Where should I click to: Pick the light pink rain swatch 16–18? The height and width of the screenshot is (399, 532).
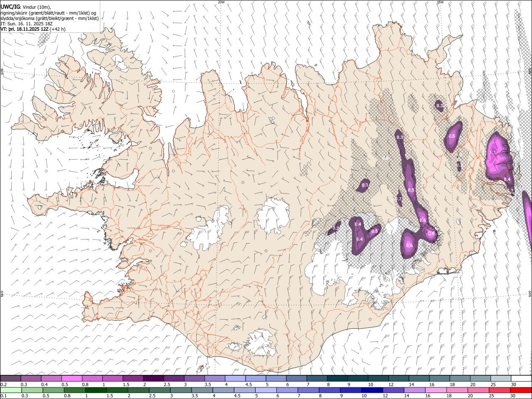pyautogui.click(x=436, y=390)
